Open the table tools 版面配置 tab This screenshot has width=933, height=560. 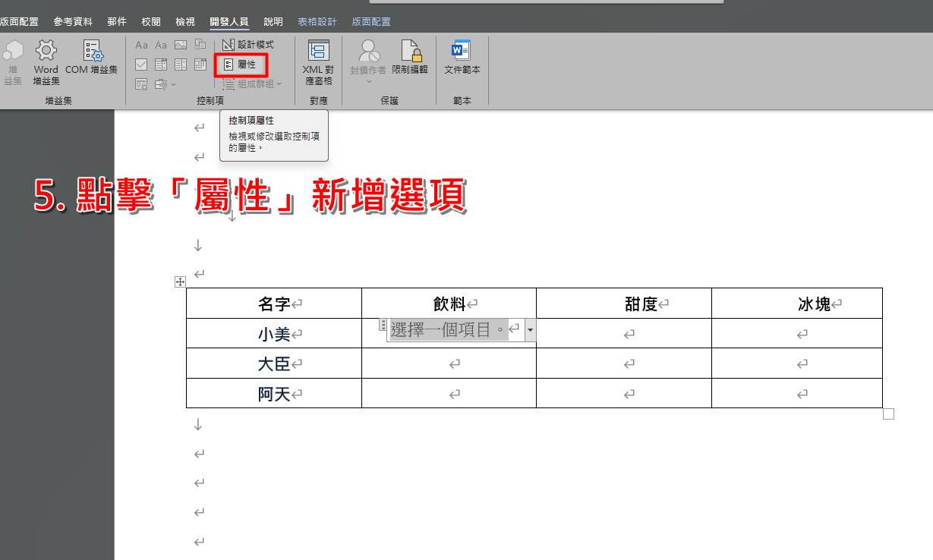tap(371, 22)
